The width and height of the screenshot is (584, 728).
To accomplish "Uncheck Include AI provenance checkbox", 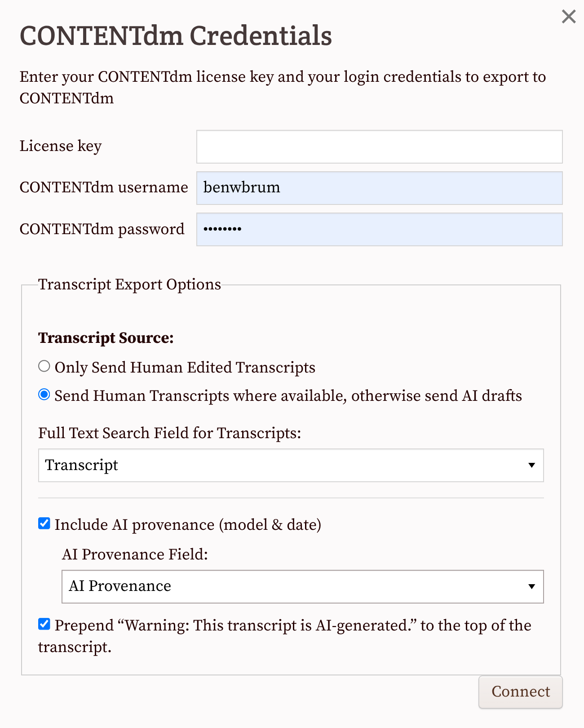I will pos(44,524).
